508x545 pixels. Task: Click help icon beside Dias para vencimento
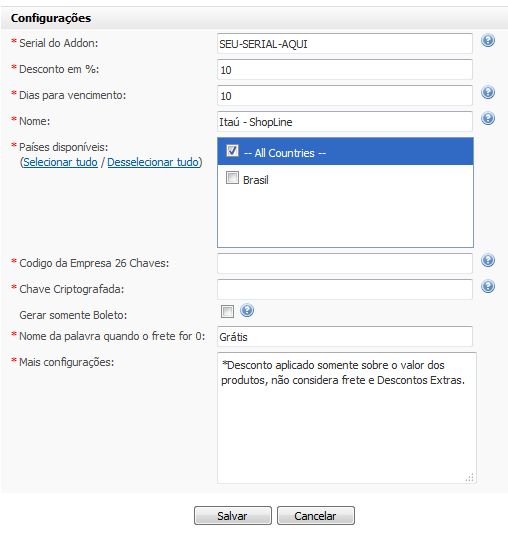coord(488,92)
